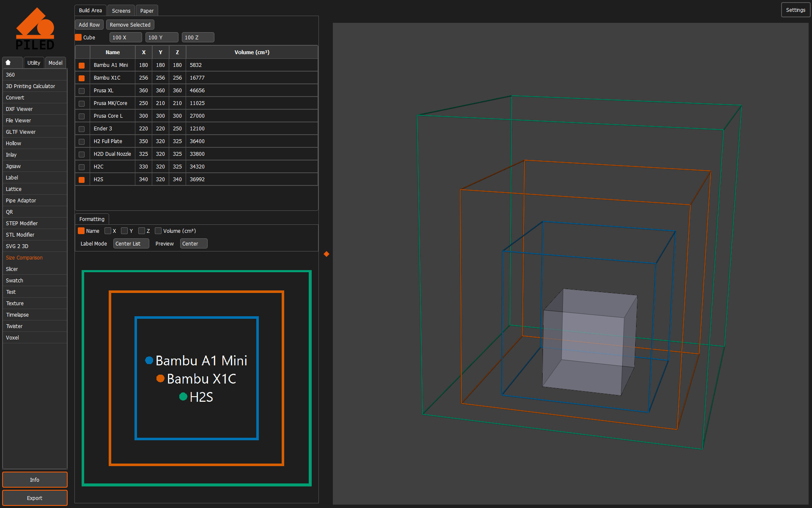Open the 360 utility

pyautogui.click(x=35, y=75)
